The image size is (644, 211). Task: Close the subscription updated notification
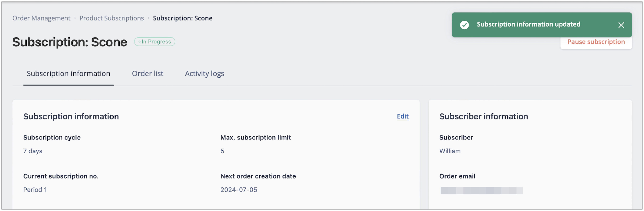point(621,25)
